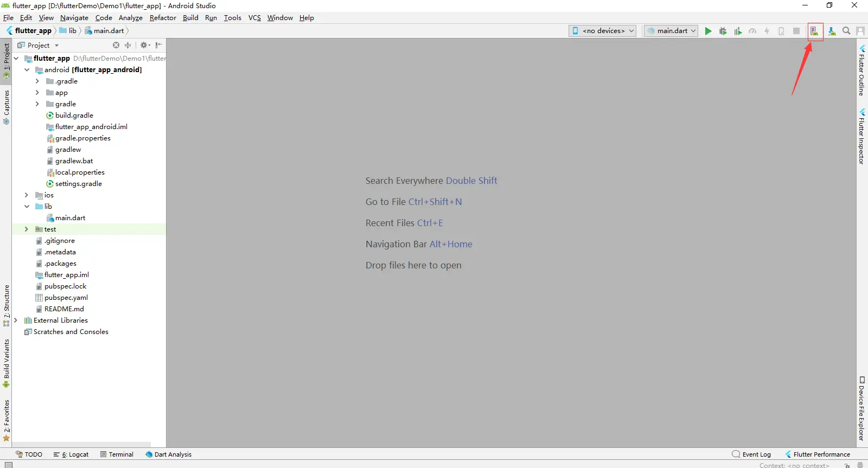
Task: Select pubspec.lock in the project tree
Action: [x=66, y=286]
